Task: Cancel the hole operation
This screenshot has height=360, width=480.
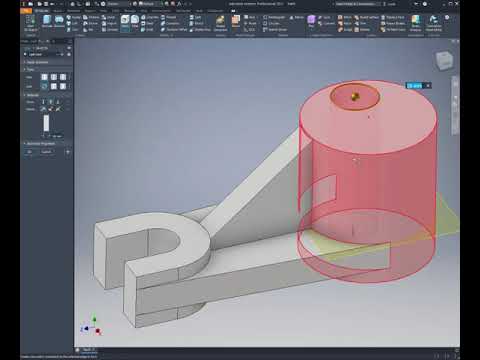Action: (x=46, y=152)
